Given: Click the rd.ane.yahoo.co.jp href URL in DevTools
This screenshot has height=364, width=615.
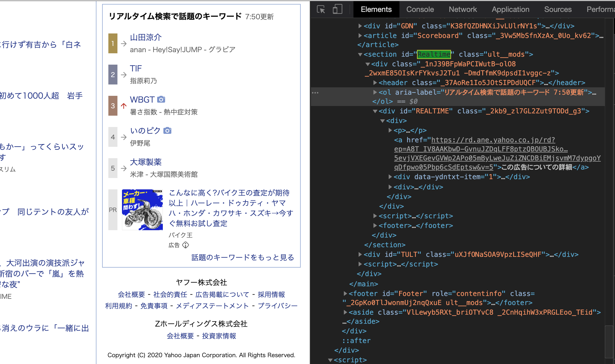Looking at the screenshot, I should 497,153.
